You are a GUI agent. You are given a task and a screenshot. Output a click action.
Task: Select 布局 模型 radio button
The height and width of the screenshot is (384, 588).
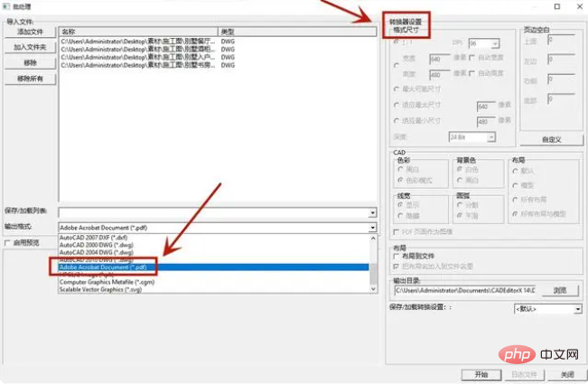point(515,185)
